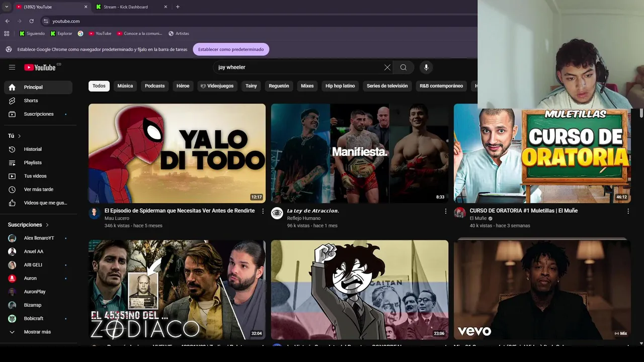Expand the Tú section chevron
Viewport: 644px width, 362px height.
(x=19, y=136)
